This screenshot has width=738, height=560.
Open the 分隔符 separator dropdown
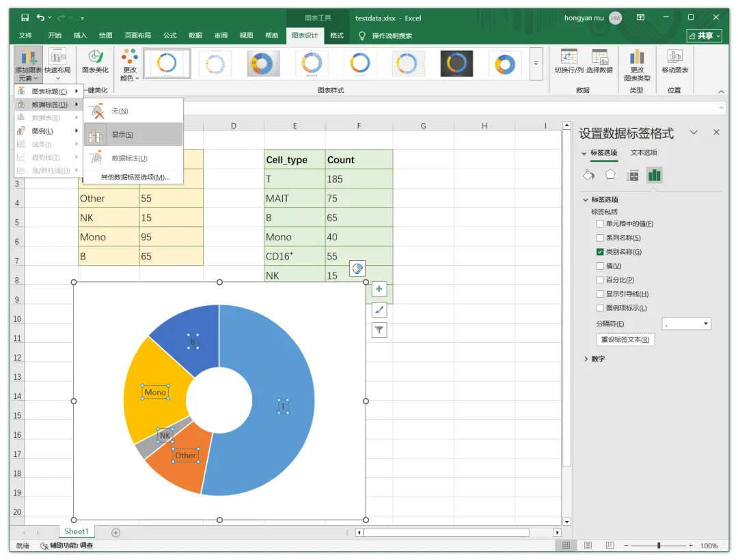point(686,324)
